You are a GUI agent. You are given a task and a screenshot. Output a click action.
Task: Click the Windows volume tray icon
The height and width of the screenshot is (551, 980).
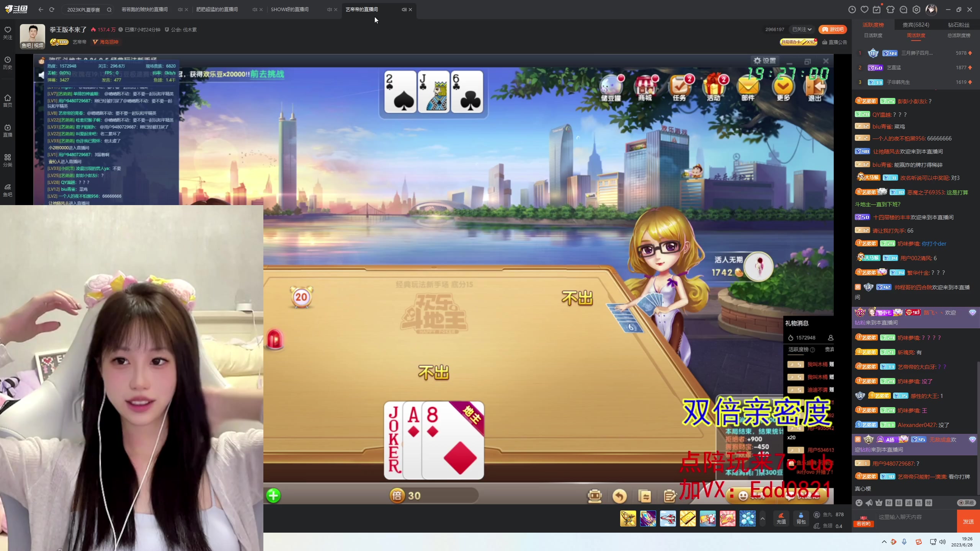(942, 541)
